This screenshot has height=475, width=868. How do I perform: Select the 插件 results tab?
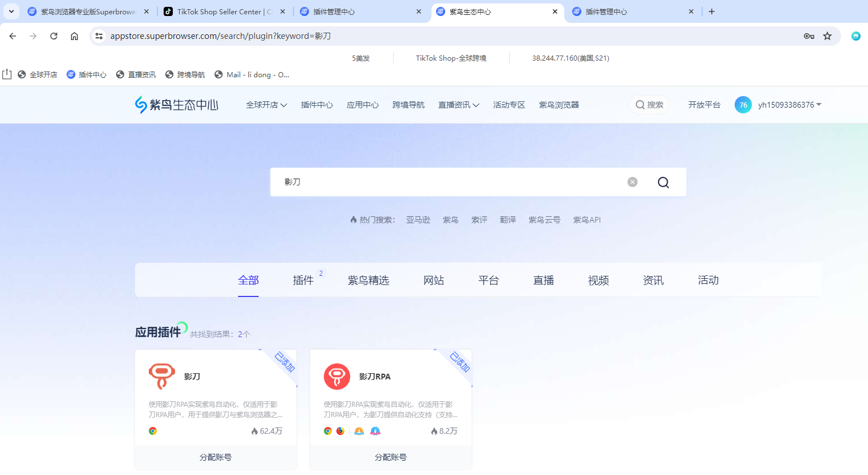pos(303,280)
